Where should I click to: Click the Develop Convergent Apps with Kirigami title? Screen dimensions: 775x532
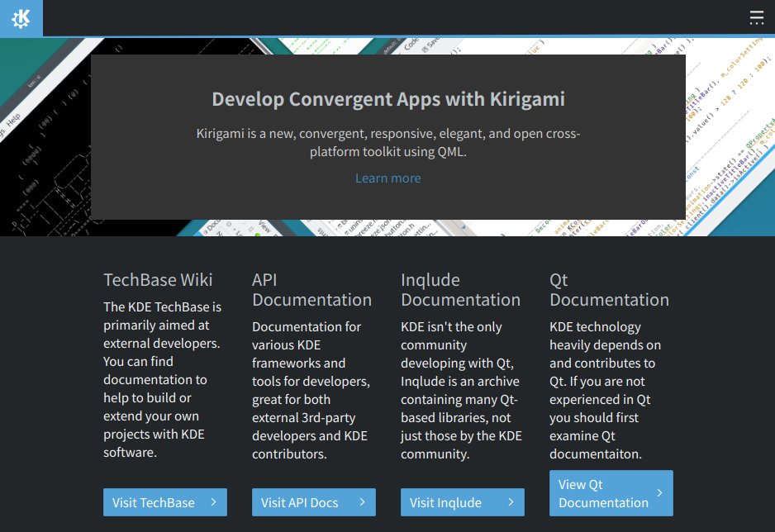click(388, 99)
